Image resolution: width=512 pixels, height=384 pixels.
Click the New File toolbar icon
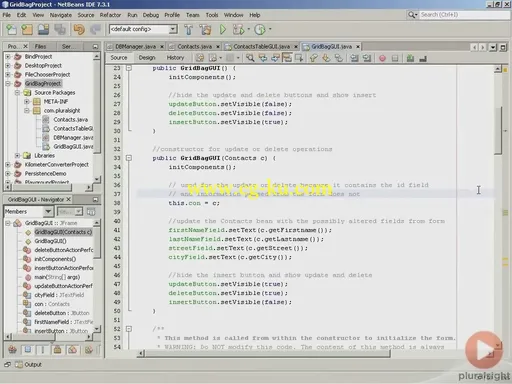coord(11,30)
